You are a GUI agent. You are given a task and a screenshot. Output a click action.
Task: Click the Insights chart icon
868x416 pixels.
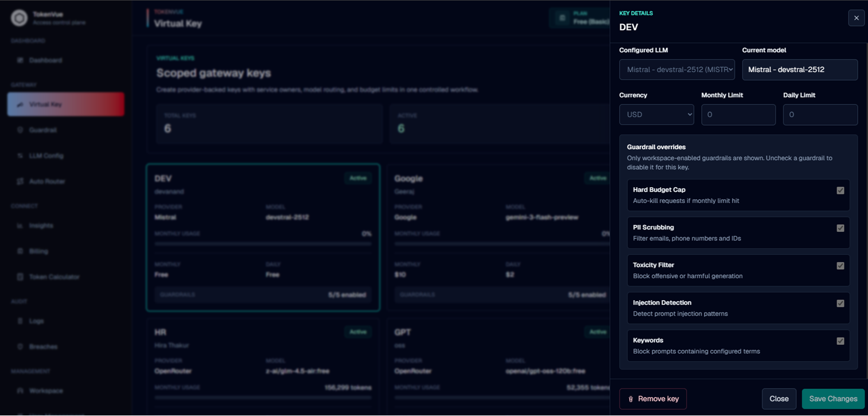20,226
